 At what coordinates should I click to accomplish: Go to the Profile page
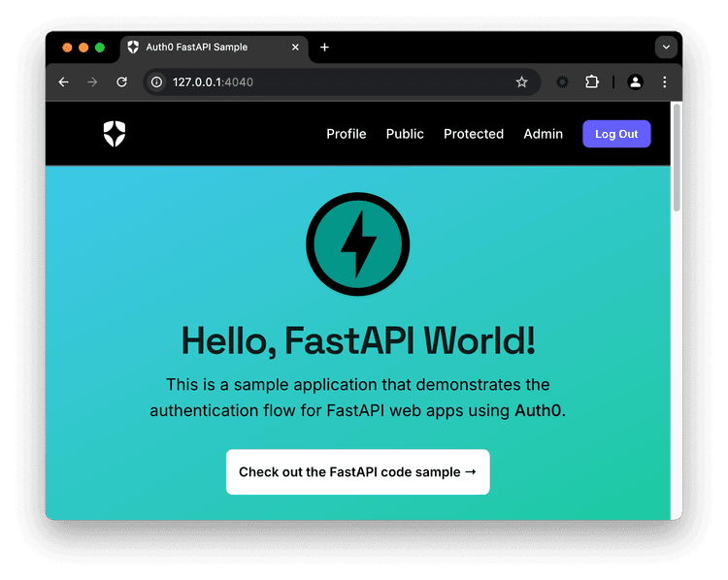(347, 134)
